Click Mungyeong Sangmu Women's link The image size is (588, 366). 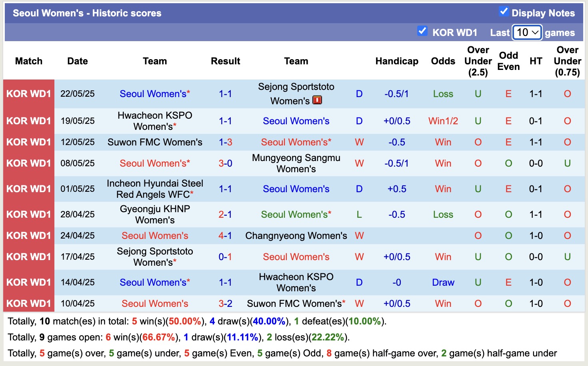pyautogui.click(x=296, y=163)
